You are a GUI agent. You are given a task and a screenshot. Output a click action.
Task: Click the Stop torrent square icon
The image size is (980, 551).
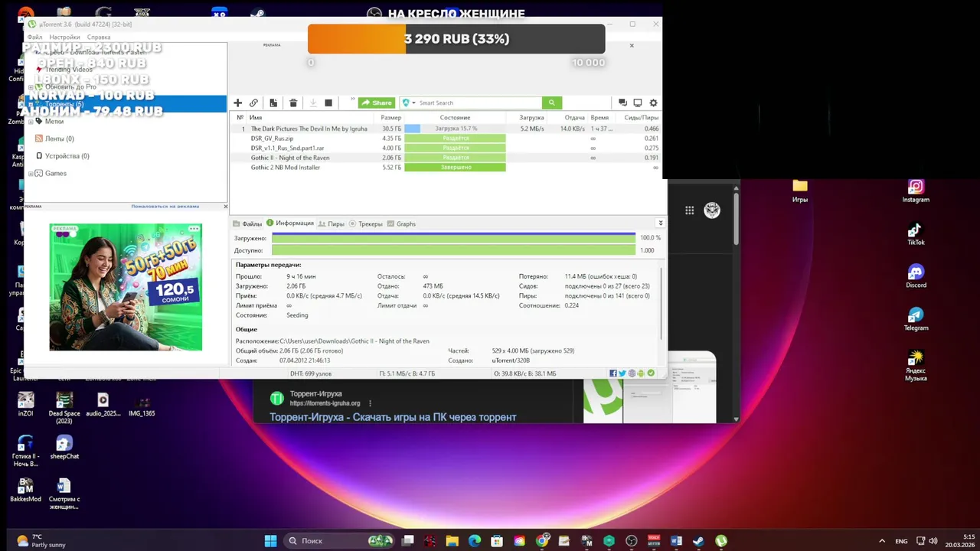coord(328,103)
